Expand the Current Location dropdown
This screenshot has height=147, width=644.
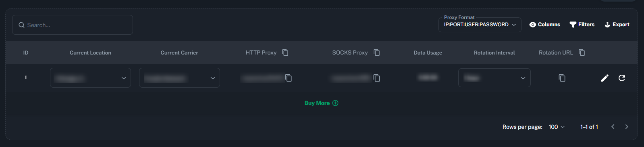(90, 78)
